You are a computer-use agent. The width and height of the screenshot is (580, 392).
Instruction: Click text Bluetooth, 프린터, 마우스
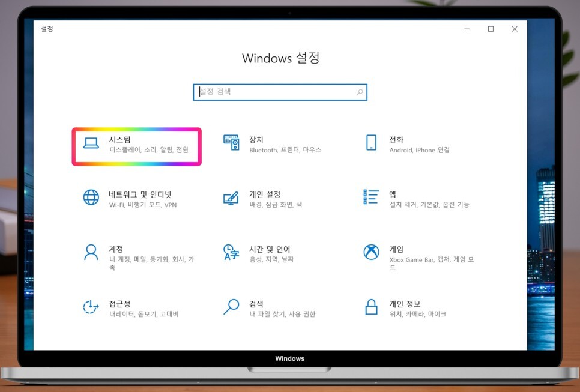click(x=285, y=149)
